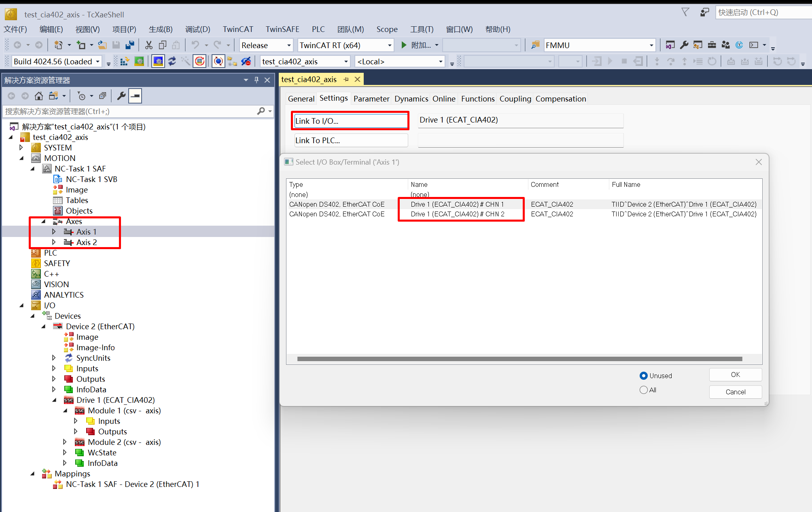812x512 pixels.
Task: Click the Show Sub Items eye icon
Action: click(246, 61)
